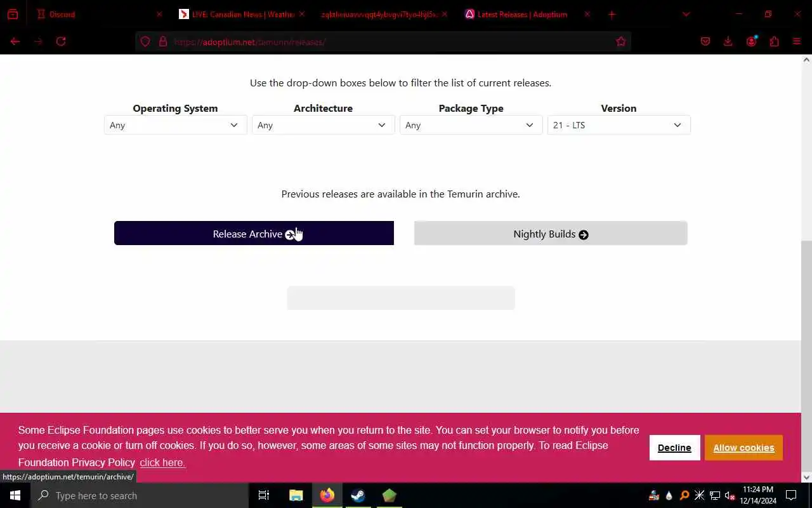The image size is (812, 508).
Task: Open the Extensions puzzle icon
Action: 775,41
